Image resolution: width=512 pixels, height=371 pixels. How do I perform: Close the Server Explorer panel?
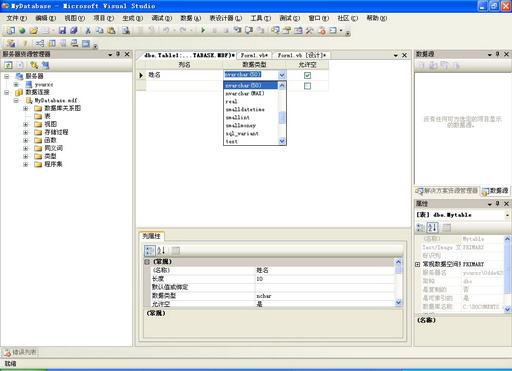tap(127, 54)
